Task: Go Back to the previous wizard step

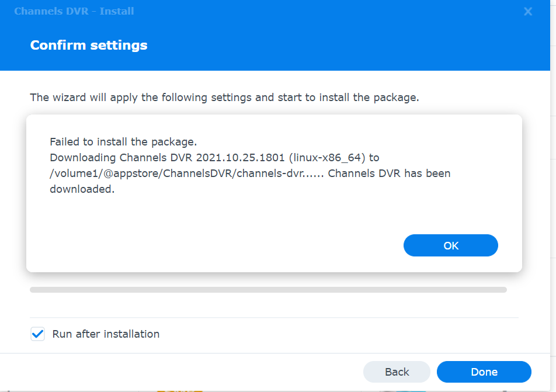Action: click(397, 372)
